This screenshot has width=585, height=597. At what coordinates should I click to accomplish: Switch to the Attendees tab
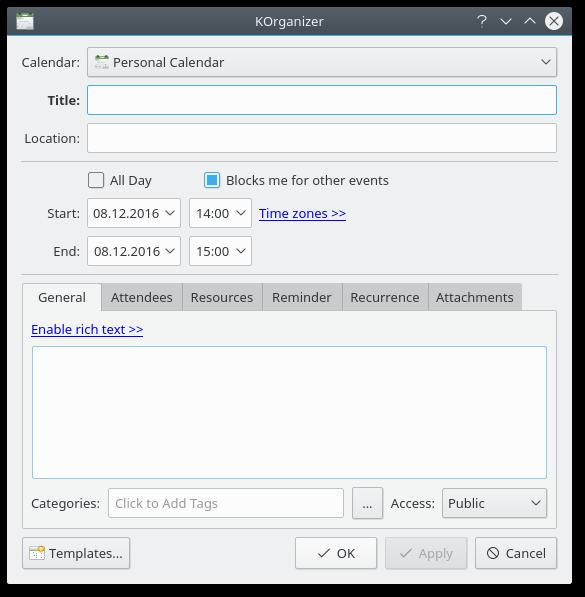[x=142, y=297]
